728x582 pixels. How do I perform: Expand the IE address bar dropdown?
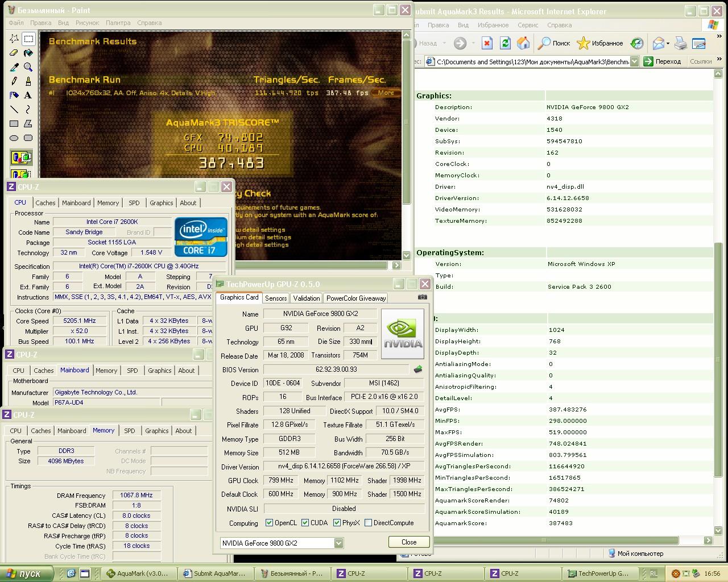(635, 61)
